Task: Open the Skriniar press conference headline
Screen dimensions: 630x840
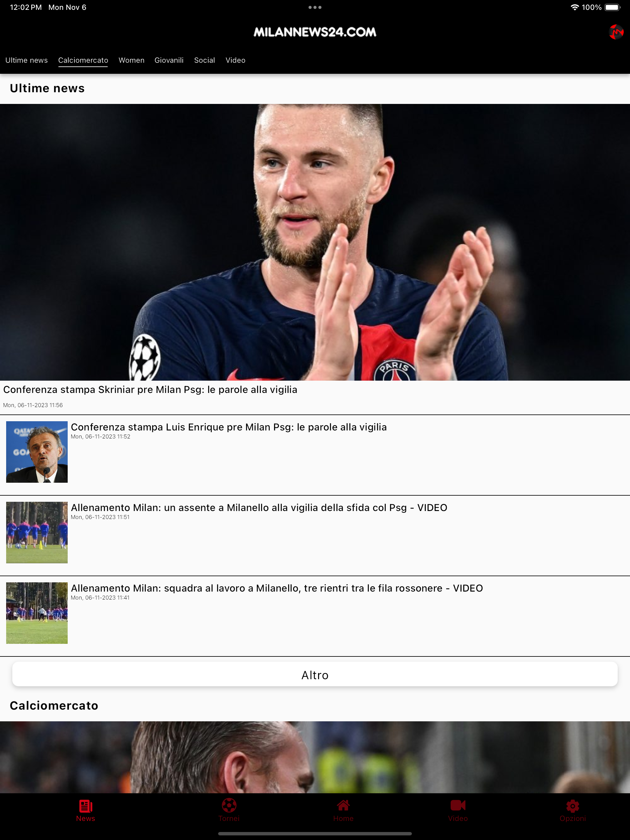Action: click(x=150, y=390)
